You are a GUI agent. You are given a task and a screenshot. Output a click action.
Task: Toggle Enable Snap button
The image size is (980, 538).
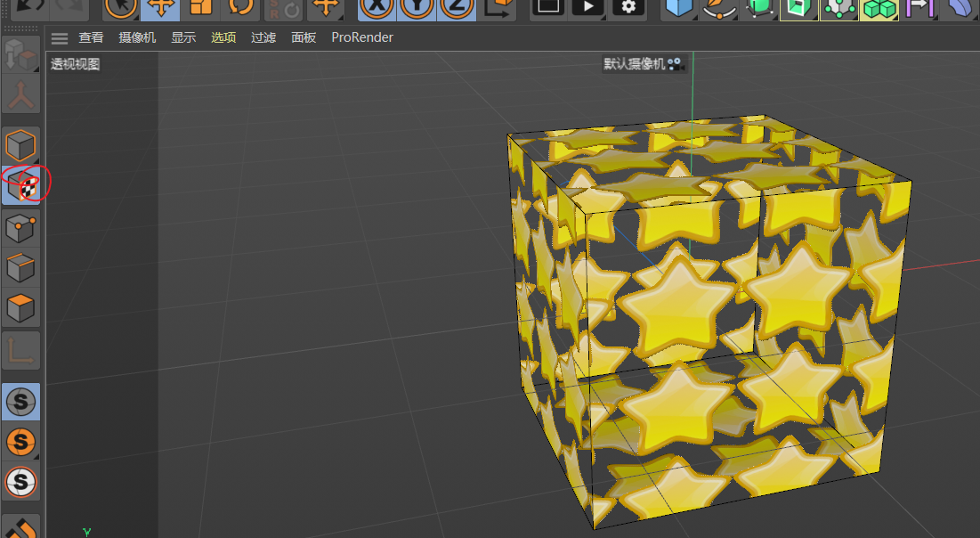coord(21,403)
